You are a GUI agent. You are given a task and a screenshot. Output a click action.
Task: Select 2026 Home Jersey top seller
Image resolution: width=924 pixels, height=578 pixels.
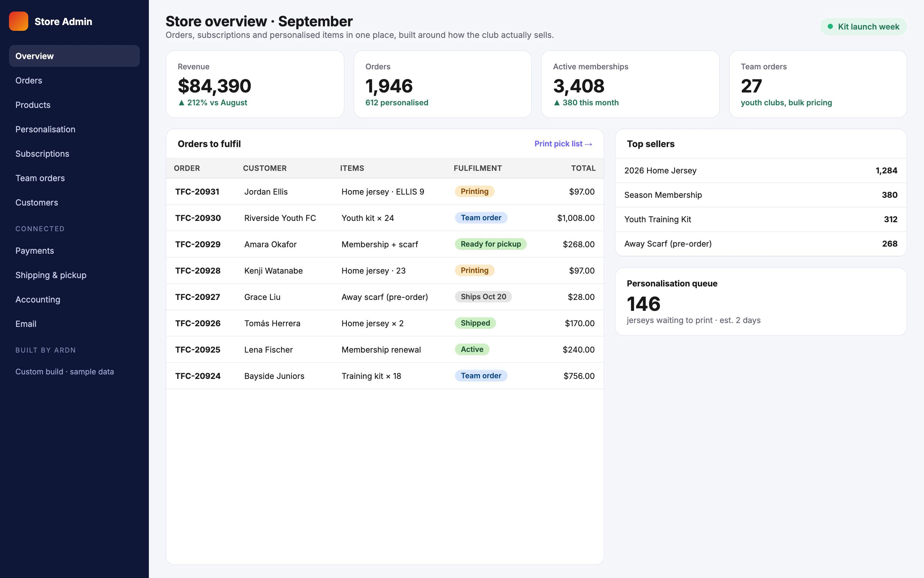761,171
